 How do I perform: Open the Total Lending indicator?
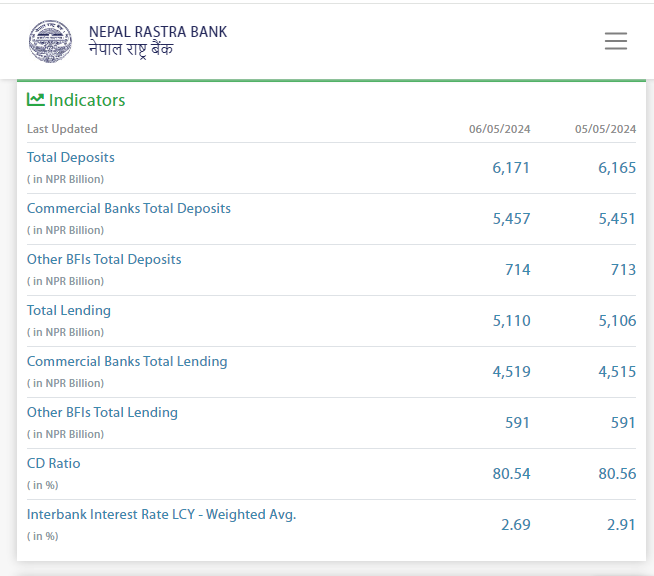69,310
